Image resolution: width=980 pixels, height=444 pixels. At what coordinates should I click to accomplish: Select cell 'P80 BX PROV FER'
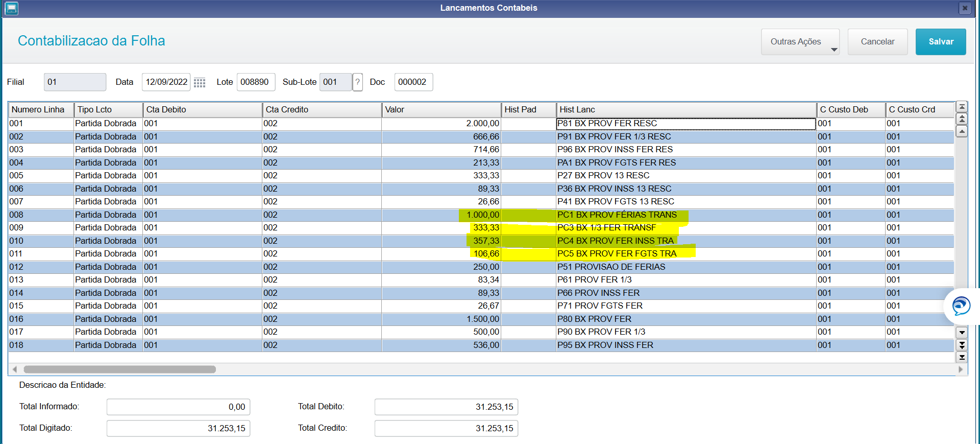(686, 319)
